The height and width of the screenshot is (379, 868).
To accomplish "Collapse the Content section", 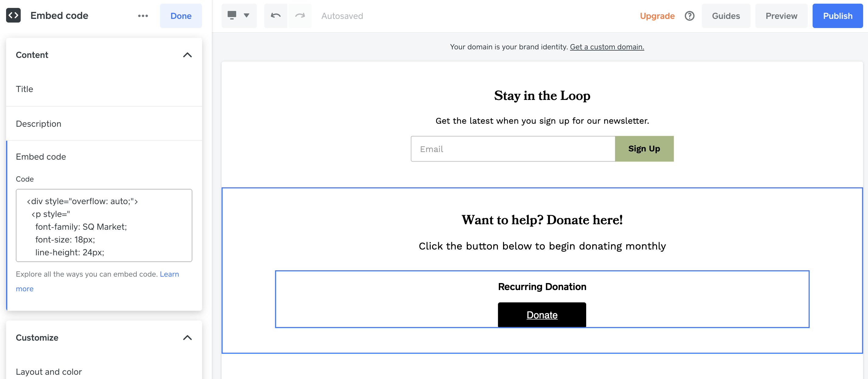I will point(187,55).
